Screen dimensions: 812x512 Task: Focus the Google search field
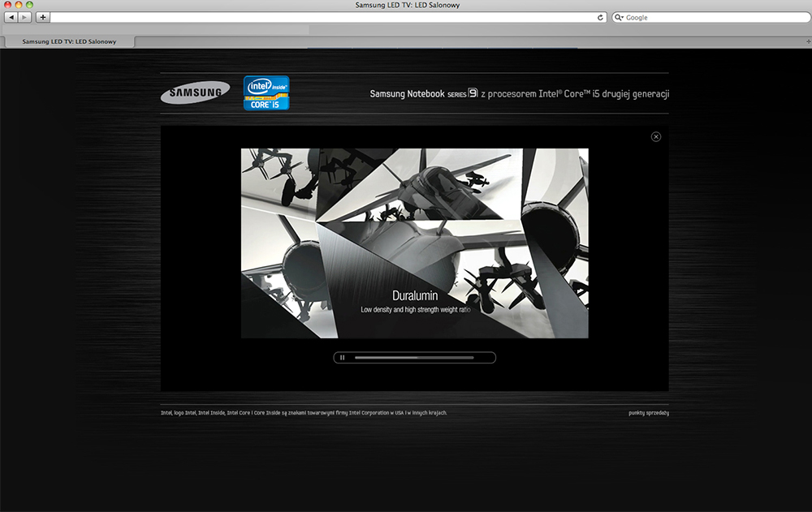click(711, 17)
